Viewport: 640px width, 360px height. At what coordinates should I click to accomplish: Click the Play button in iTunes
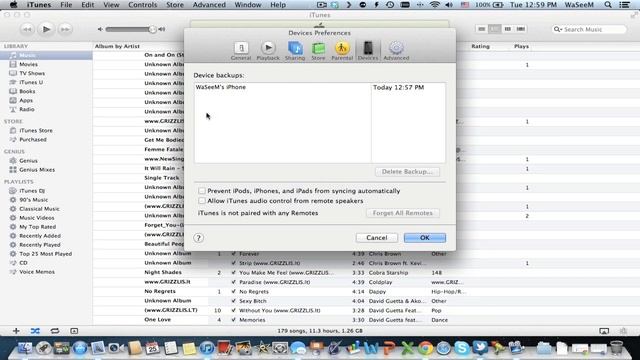coord(46,29)
